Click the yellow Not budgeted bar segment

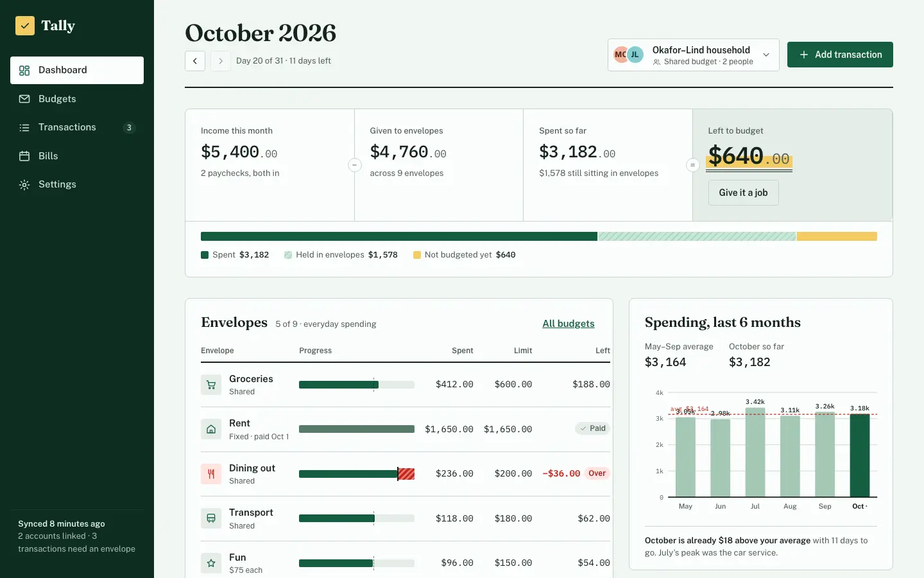pyautogui.click(x=837, y=236)
